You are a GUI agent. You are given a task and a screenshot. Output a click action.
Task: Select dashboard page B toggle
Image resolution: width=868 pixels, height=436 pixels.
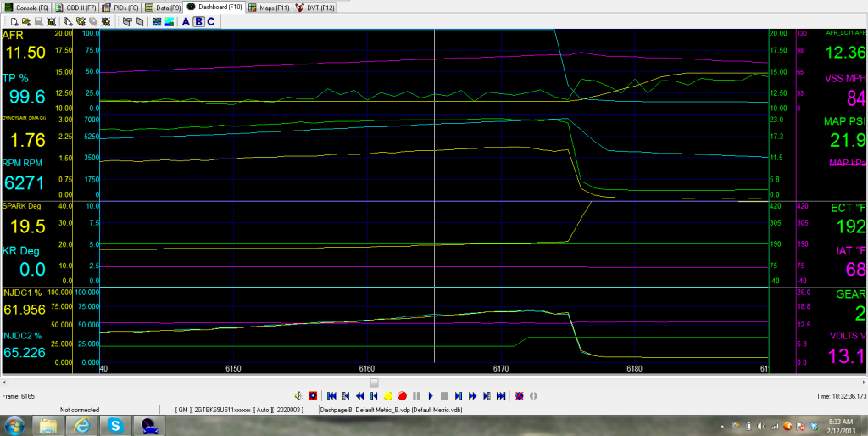(198, 21)
